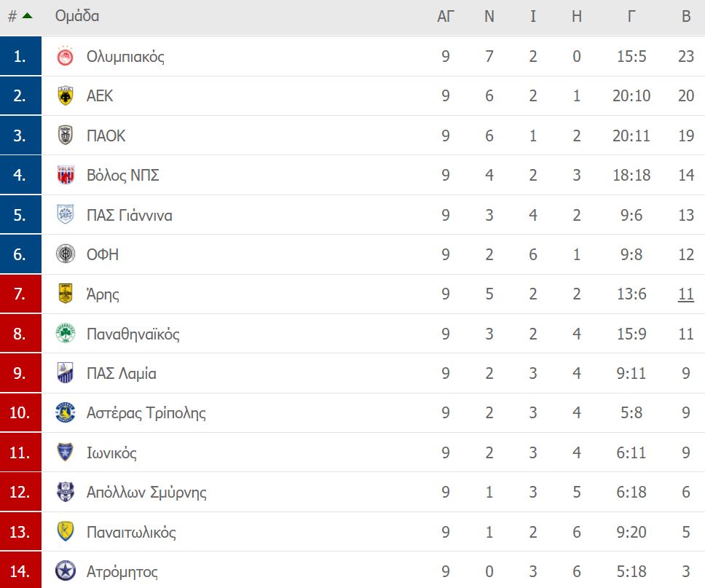Open the ΠΑΣ Γιάννινα team page
This screenshot has width=705, height=588.
tap(130, 216)
